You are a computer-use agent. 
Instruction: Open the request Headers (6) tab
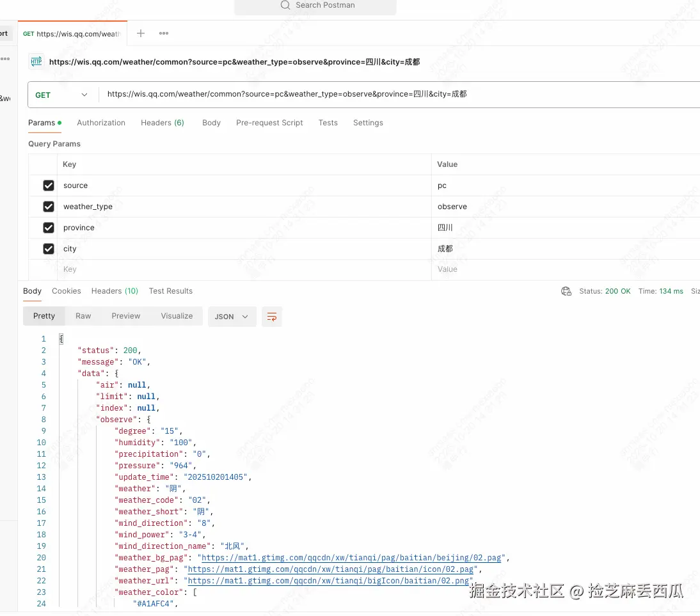tap(163, 123)
